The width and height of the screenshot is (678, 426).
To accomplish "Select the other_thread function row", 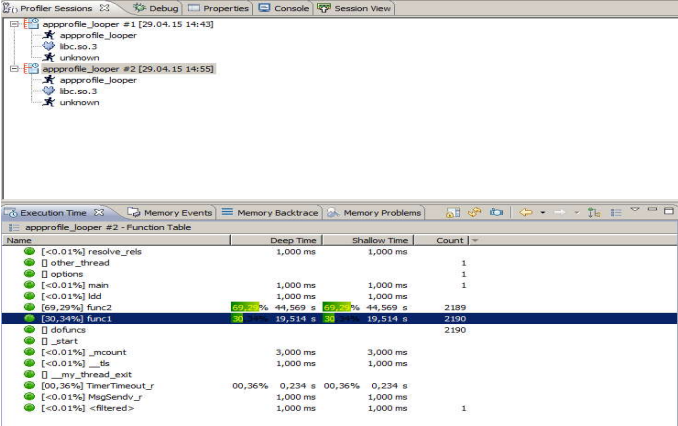I will pyautogui.click(x=339, y=263).
